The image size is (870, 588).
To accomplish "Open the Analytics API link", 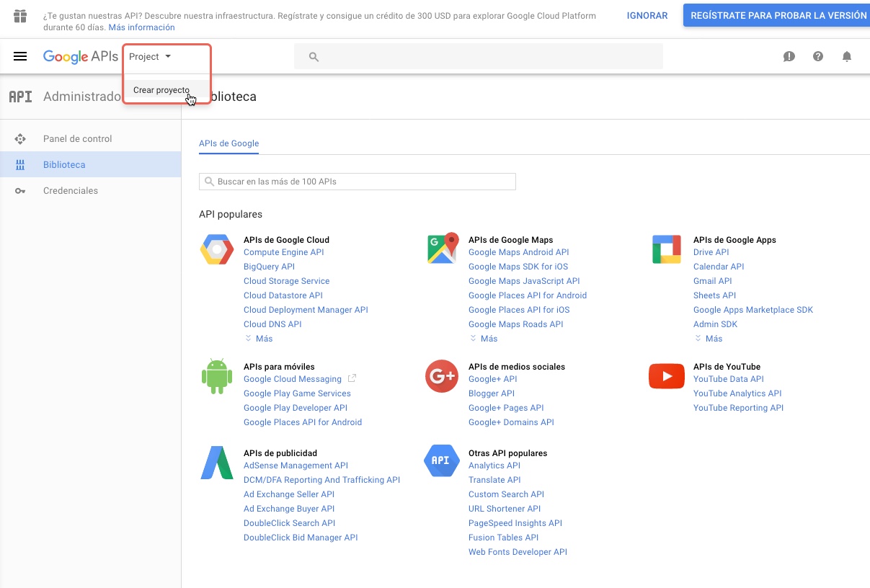I will click(494, 465).
